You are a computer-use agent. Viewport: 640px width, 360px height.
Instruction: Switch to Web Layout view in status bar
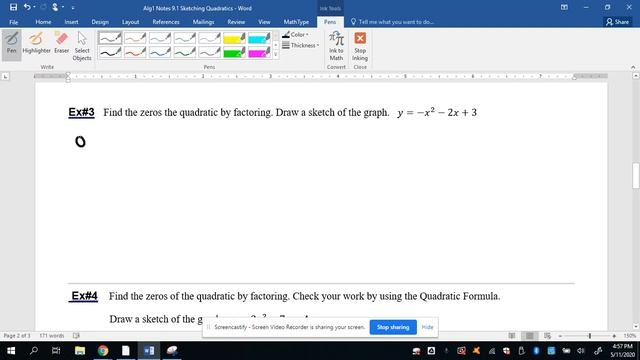547,336
